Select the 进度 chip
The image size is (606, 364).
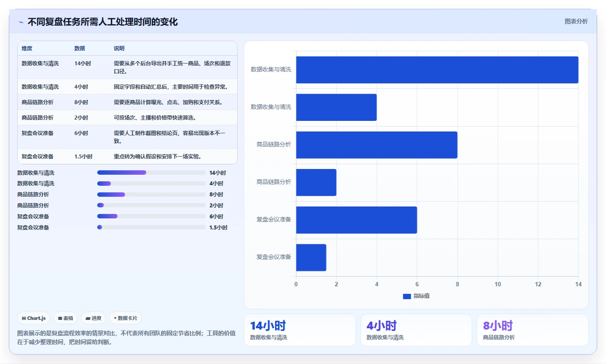pos(93,318)
